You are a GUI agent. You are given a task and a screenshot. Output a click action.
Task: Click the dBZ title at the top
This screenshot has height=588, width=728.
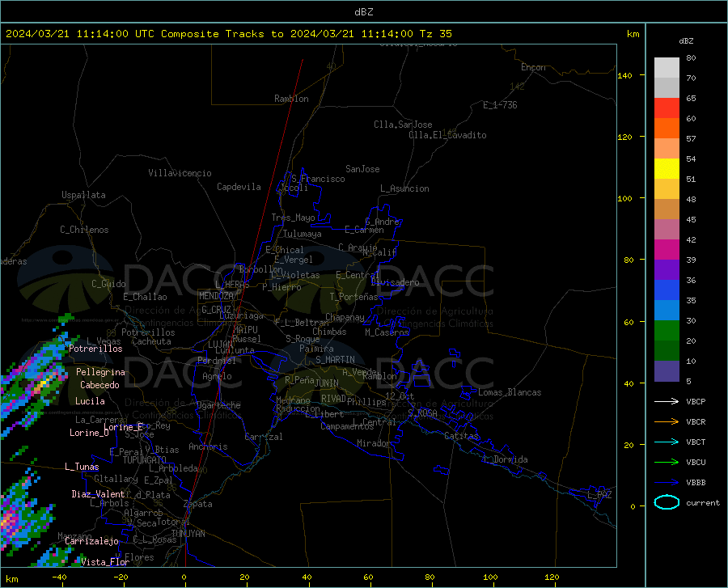(363, 11)
